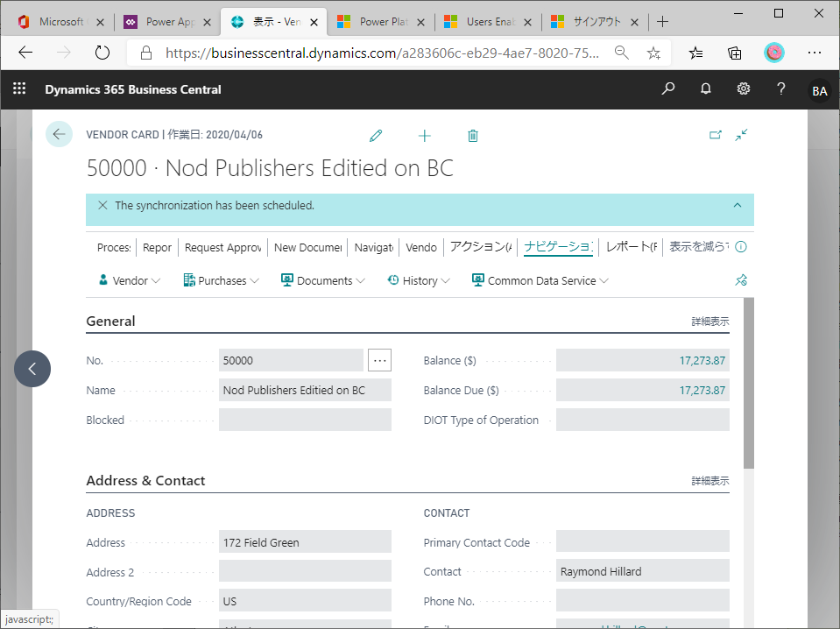Viewport: 840px width, 629px height.
Task: Open page in new window icon
Action: [x=715, y=135]
